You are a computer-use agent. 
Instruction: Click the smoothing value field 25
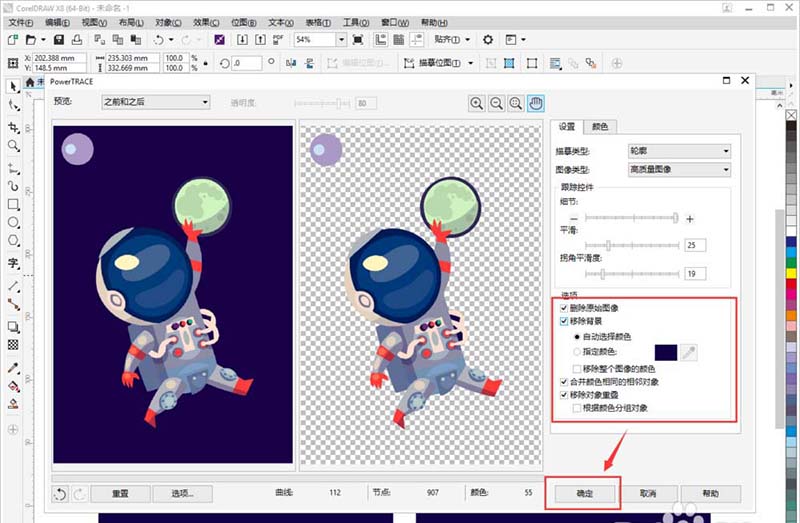(695, 245)
